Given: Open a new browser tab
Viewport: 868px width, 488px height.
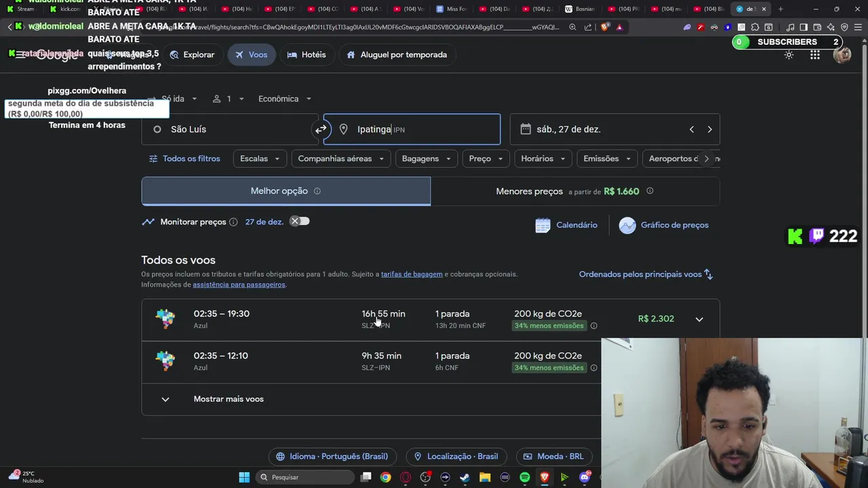Looking at the screenshot, I should 781,9.
